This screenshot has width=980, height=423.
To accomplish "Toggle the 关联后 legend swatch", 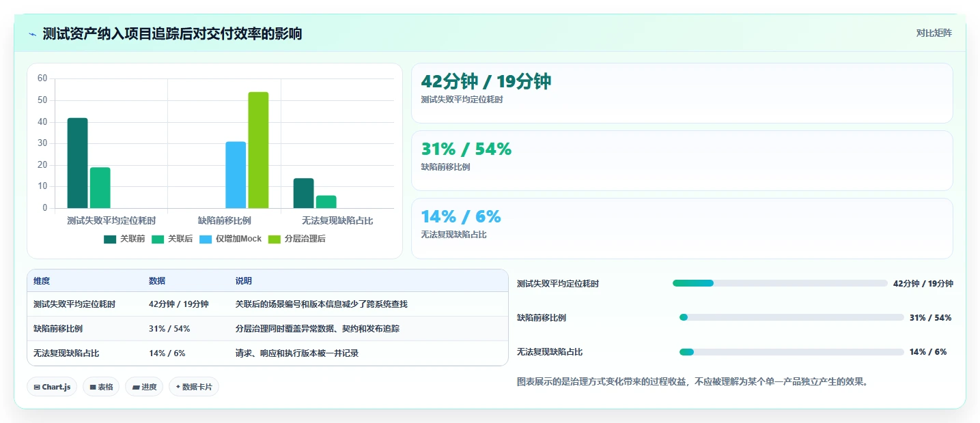I will 158,239.
